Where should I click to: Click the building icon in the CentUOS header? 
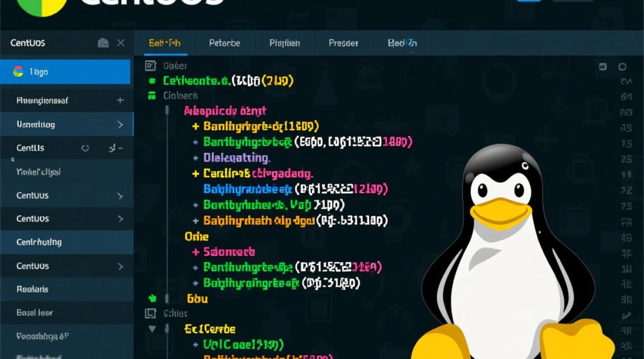tap(103, 43)
